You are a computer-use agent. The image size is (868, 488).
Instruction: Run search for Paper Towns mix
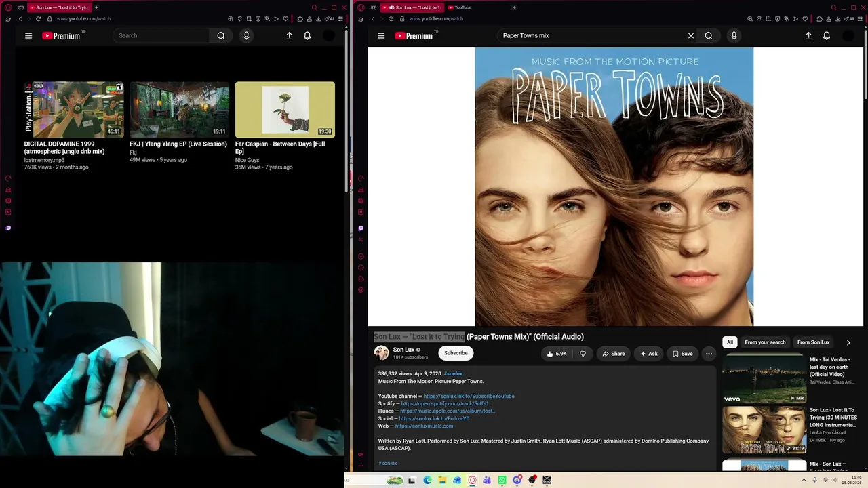pos(709,36)
